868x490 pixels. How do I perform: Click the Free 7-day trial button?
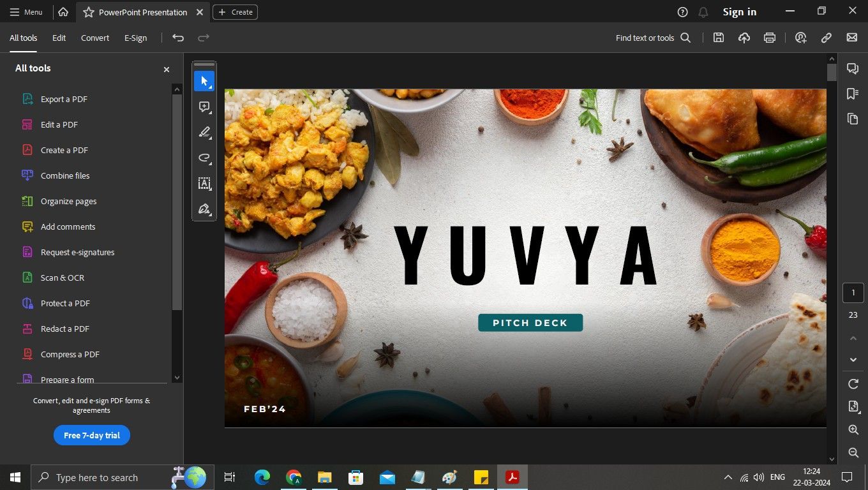click(x=92, y=435)
